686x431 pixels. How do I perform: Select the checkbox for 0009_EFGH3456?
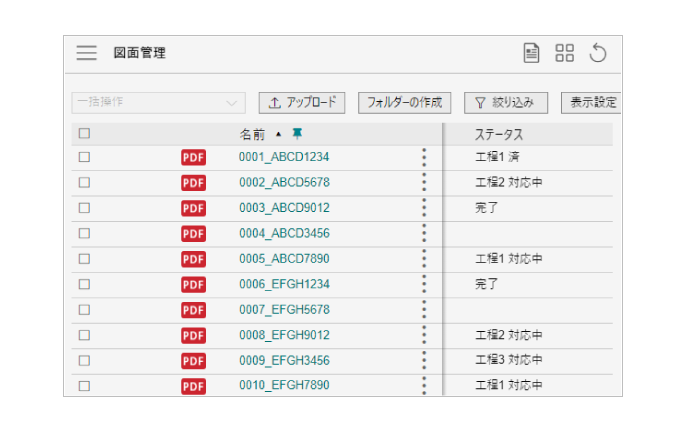(x=84, y=360)
